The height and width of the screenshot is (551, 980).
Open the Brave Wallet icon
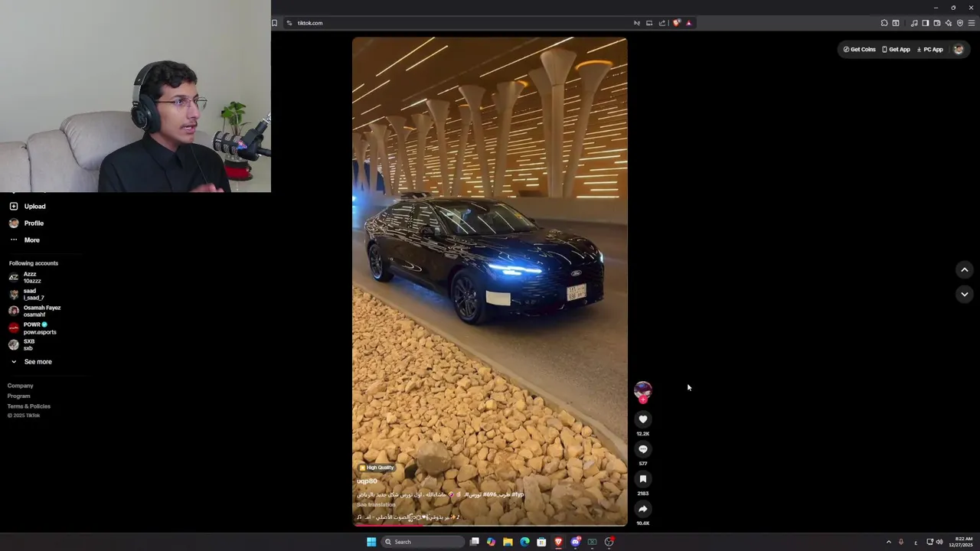[937, 23]
